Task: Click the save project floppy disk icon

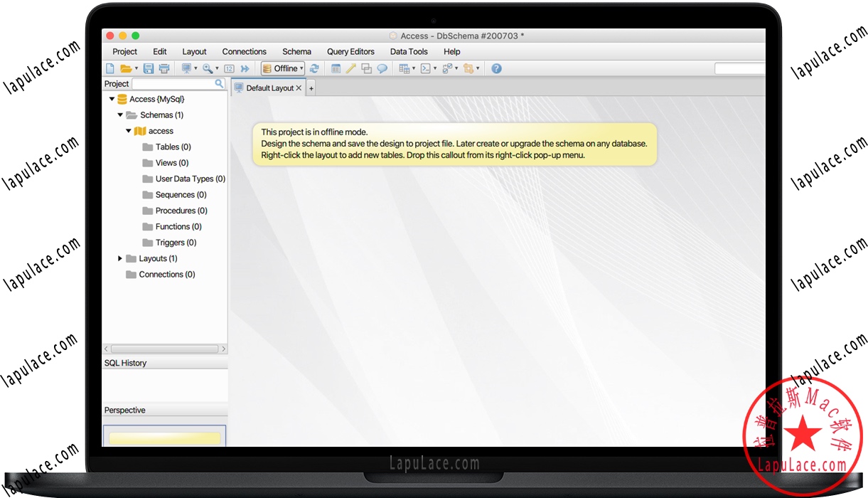Action: (149, 69)
